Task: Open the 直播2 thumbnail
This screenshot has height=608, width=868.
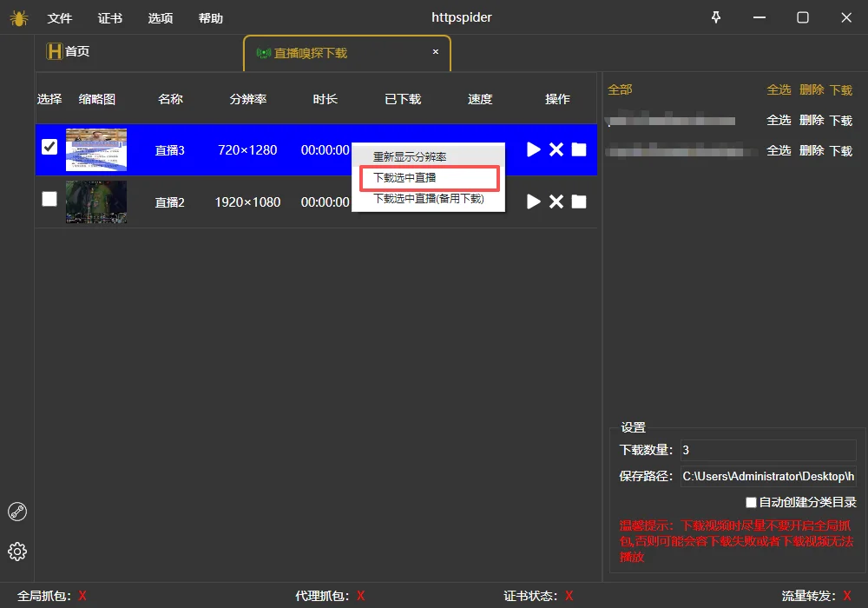Action: point(96,202)
